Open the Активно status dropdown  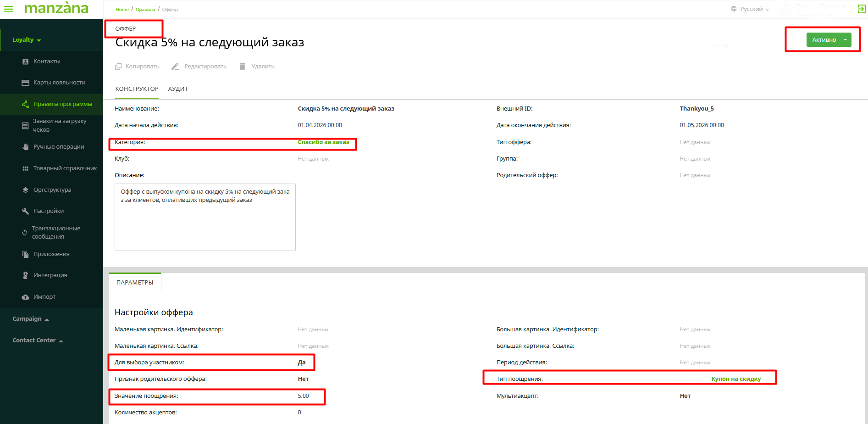(845, 40)
